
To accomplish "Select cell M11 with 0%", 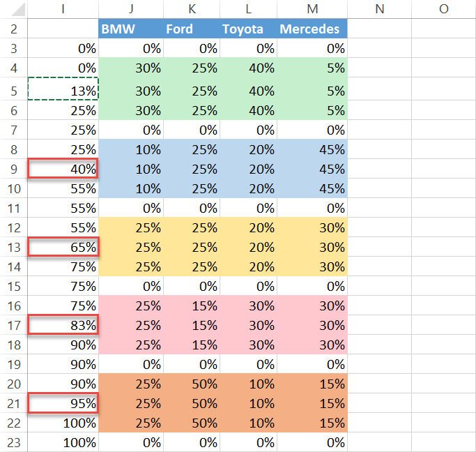I will pyautogui.click(x=312, y=208).
